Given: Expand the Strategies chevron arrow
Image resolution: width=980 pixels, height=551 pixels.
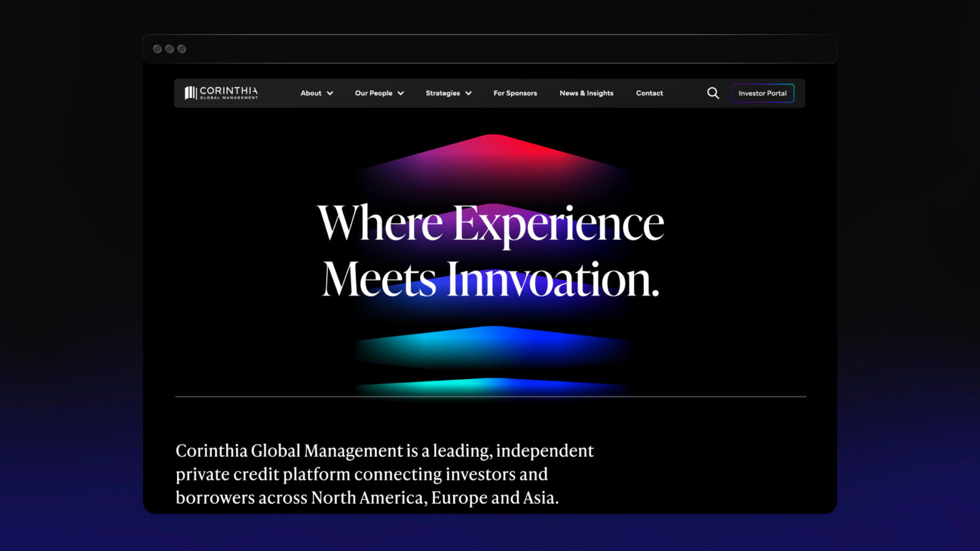Looking at the screenshot, I should tap(469, 94).
